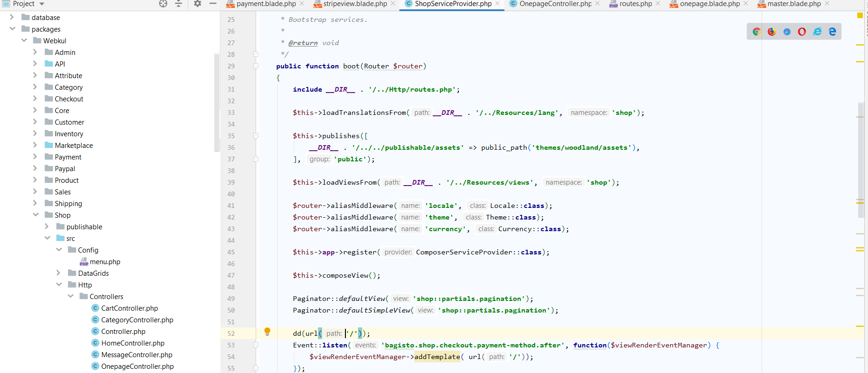Switch to OnepageController.php tab
Image resolution: width=868 pixels, height=373 pixels.
click(x=551, y=4)
